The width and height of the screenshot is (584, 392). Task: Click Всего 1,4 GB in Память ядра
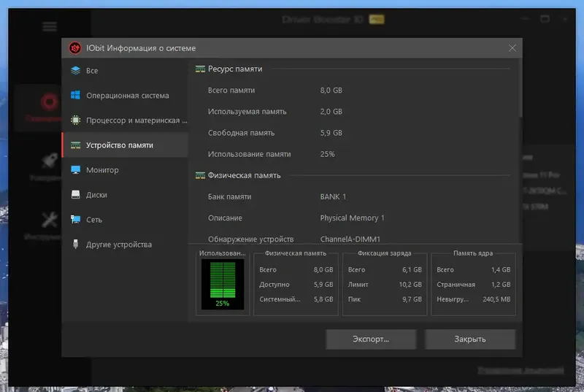(x=473, y=269)
